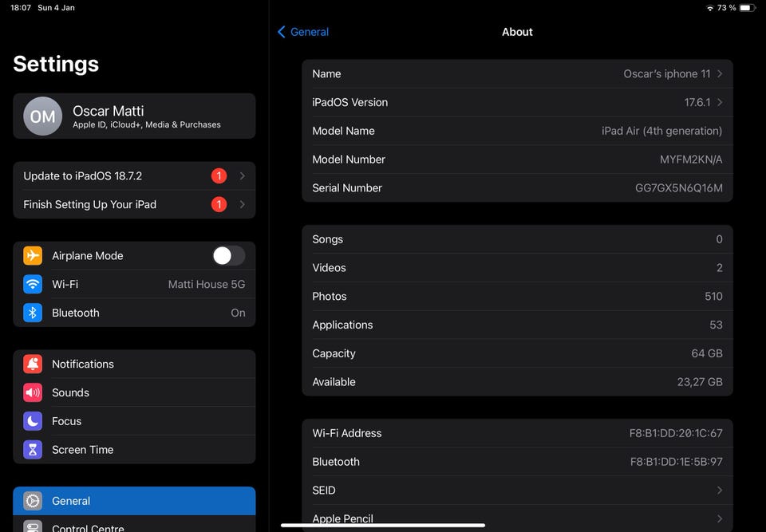Image resolution: width=766 pixels, height=532 pixels.
Task: Tap the Serial Number label
Action: pos(347,188)
